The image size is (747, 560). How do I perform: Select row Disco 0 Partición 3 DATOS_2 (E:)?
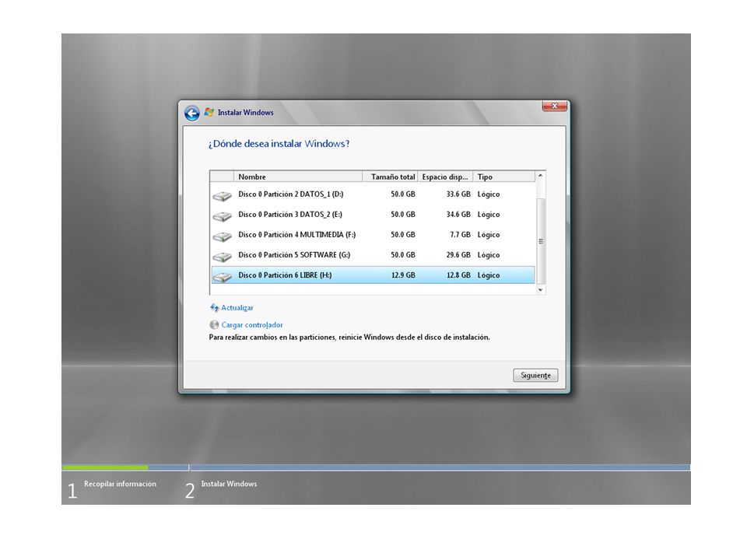[x=373, y=215]
